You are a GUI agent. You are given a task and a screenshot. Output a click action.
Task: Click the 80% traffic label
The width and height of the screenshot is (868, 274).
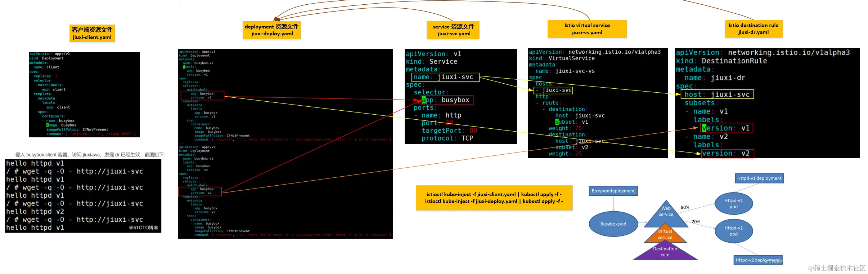pyautogui.click(x=685, y=207)
